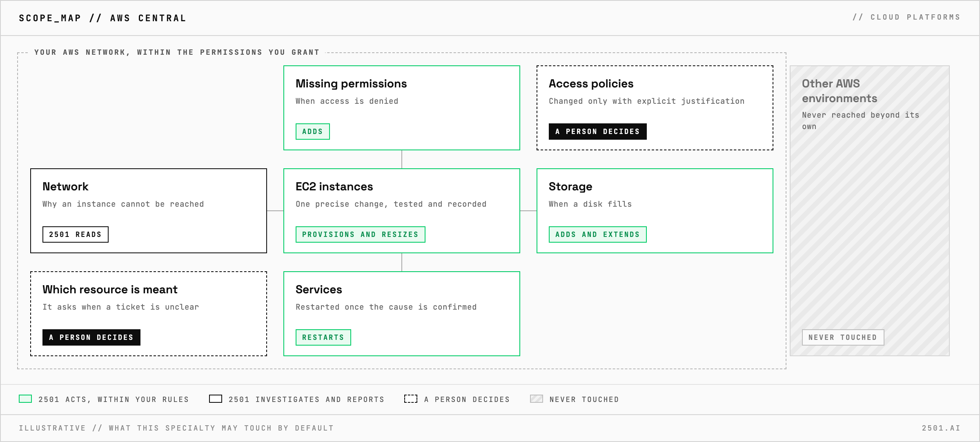Click 'Never reached beyond its own' text
The width and height of the screenshot is (980, 442).
pyautogui.click(x=861, y=121)
